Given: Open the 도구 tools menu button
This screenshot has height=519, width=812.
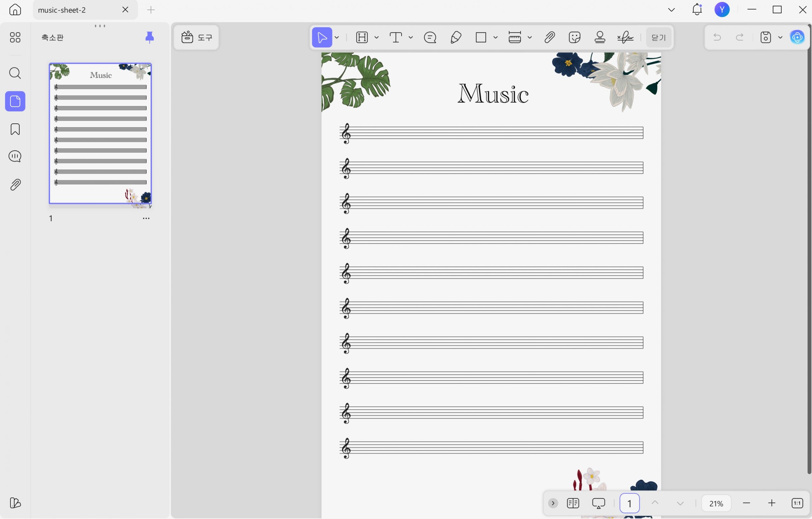Looking at the screenshot, I should (197, 37).
